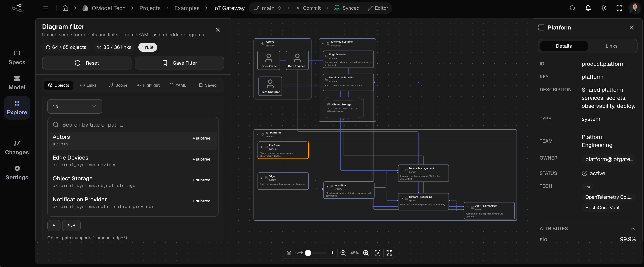Click the Synced status button
The height and width of the screenshot is (267, 644).
[346, 8]
